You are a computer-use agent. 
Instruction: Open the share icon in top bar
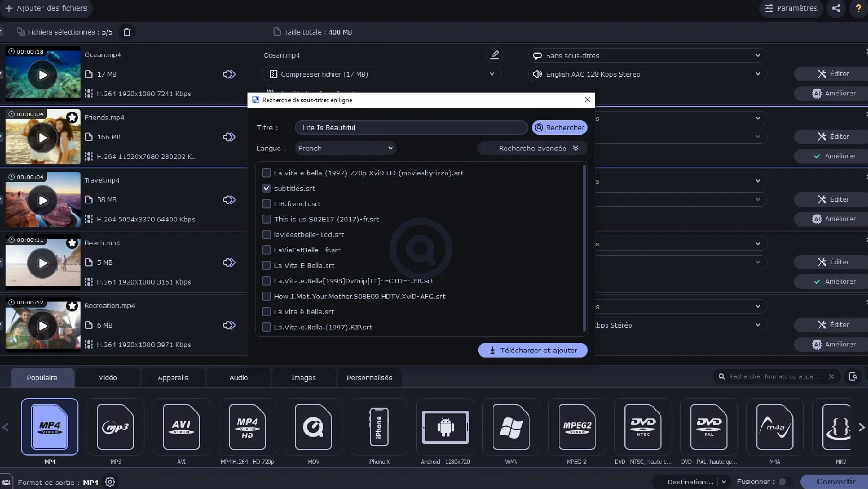pyautogui.click(x=836, y=8)
